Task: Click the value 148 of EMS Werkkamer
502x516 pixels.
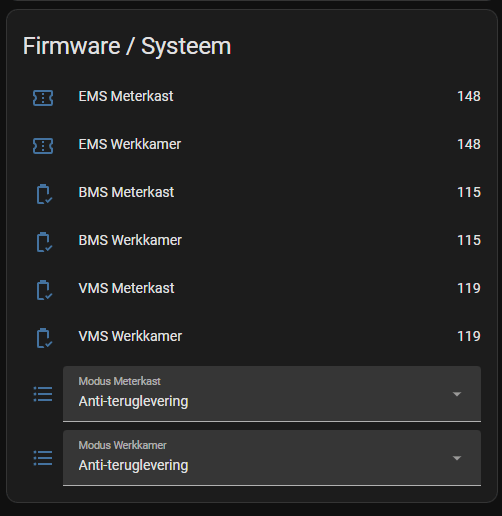Action: click(x=469, y=145)
